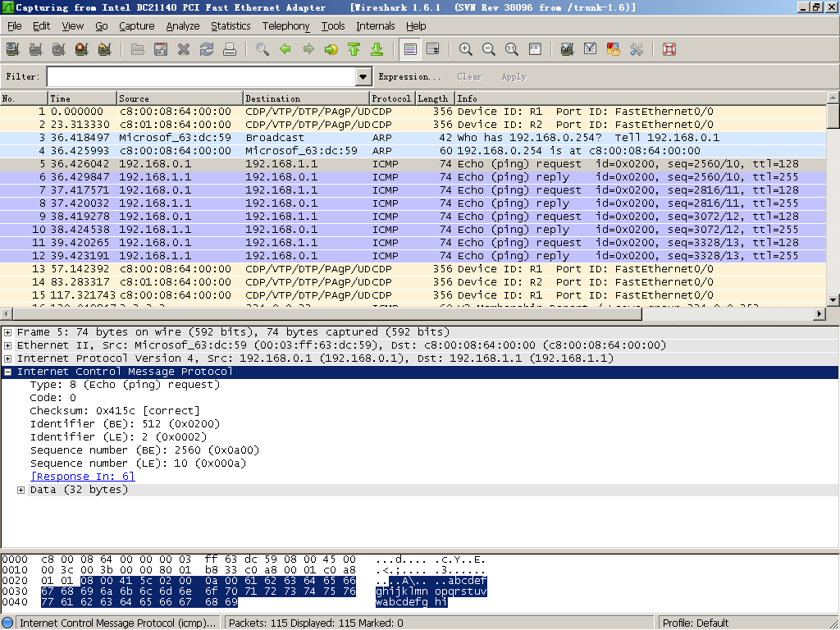
Task: Open the Analyze menu
Action: tap(183, 26)
